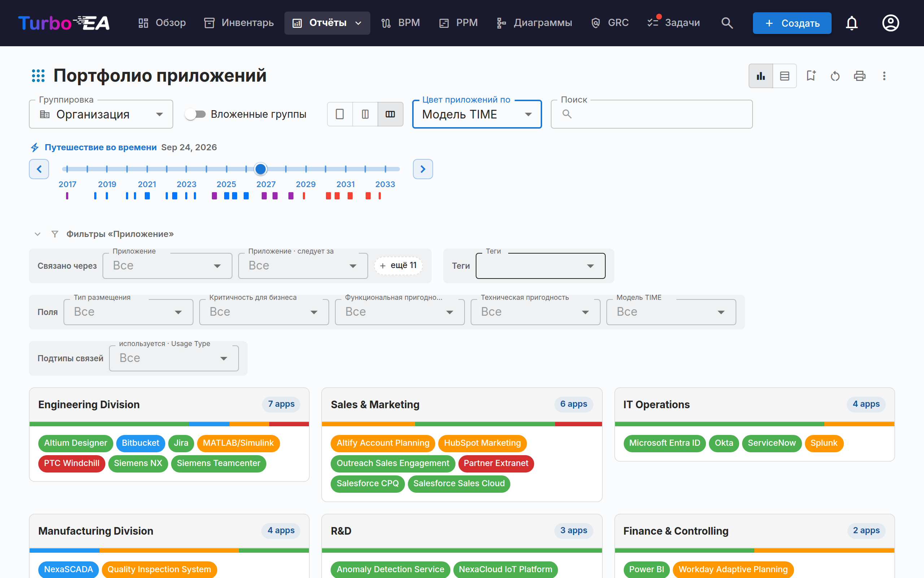Open Техническая пригодность dropdown
The image size is (924, 578).
click(535, 312)
